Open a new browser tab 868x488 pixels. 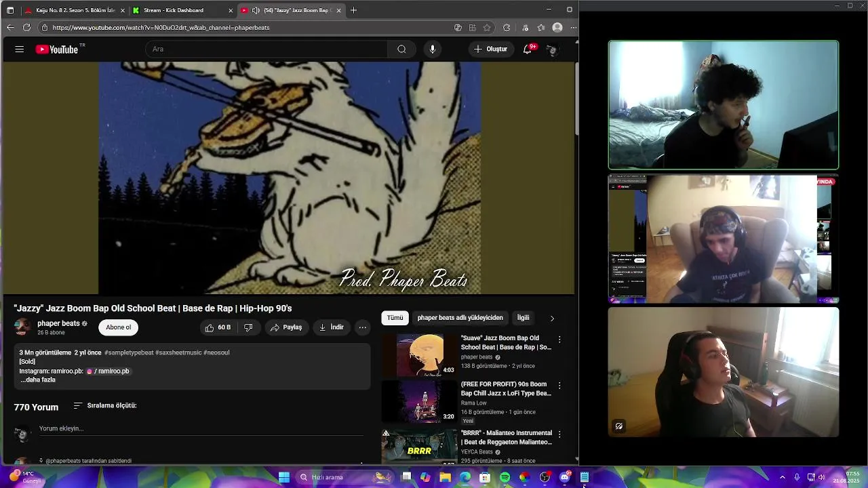pyautogui.click(x=353, y=10)
